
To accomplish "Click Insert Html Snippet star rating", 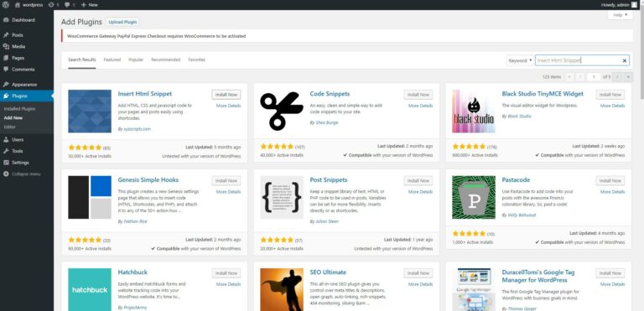I will pos(85,147).
